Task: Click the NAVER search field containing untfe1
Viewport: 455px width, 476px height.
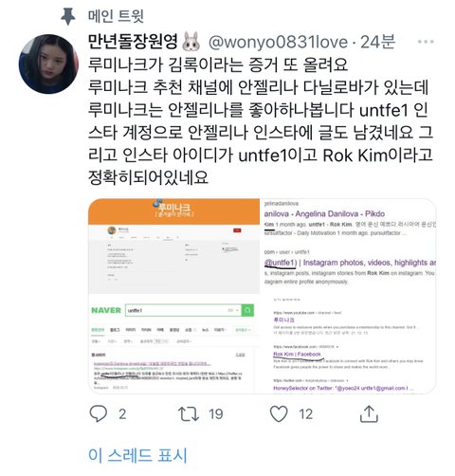Action: (183, 310)
